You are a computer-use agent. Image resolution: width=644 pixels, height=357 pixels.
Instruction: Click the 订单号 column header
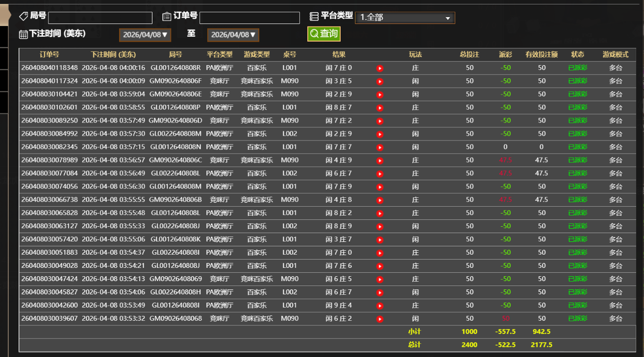click(x=49, y=55)
